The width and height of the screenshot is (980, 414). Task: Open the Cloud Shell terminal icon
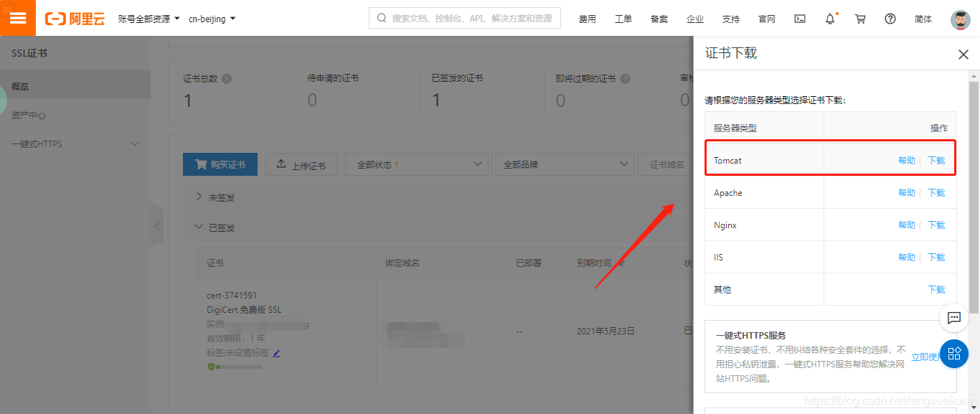(x=800, y=19)
